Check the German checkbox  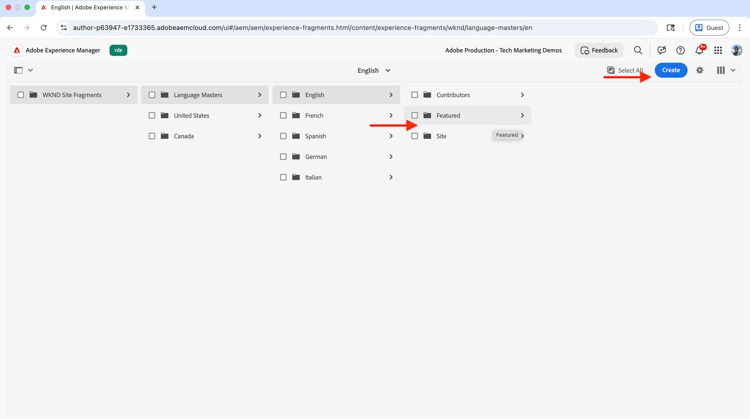(x=283, y=156)
